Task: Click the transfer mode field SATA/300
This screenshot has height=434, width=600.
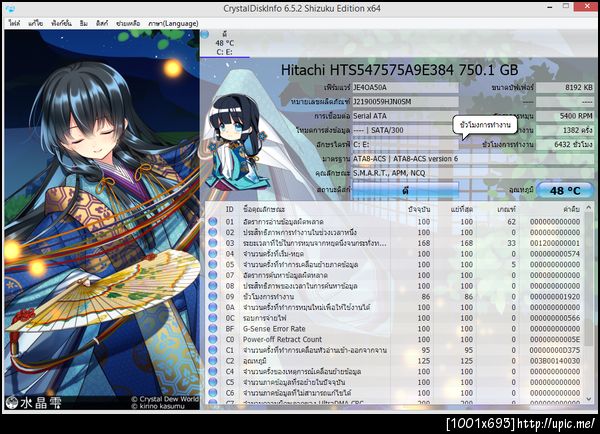Action: pyautogui.click(x=405, y=130)
